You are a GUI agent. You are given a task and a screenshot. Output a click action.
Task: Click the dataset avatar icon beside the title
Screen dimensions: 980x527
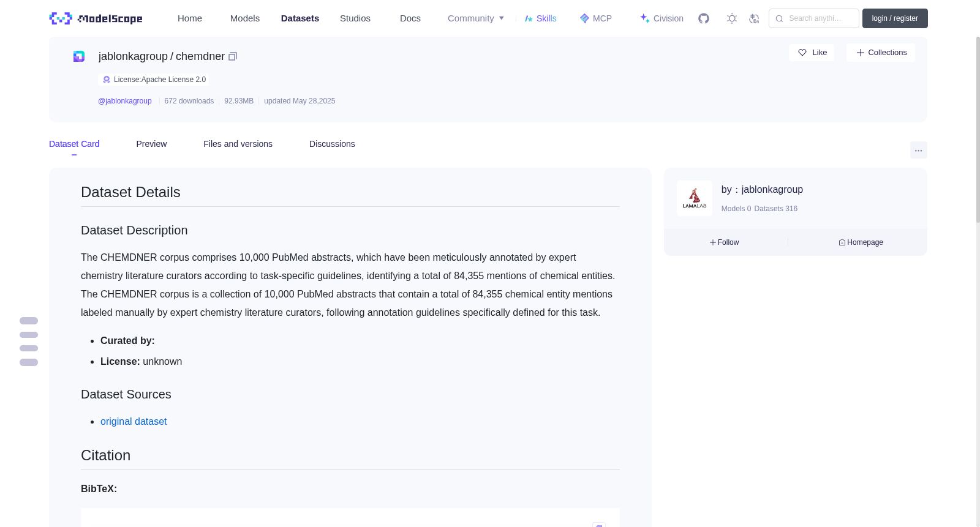pyautogui.click(x=79, y=56)
